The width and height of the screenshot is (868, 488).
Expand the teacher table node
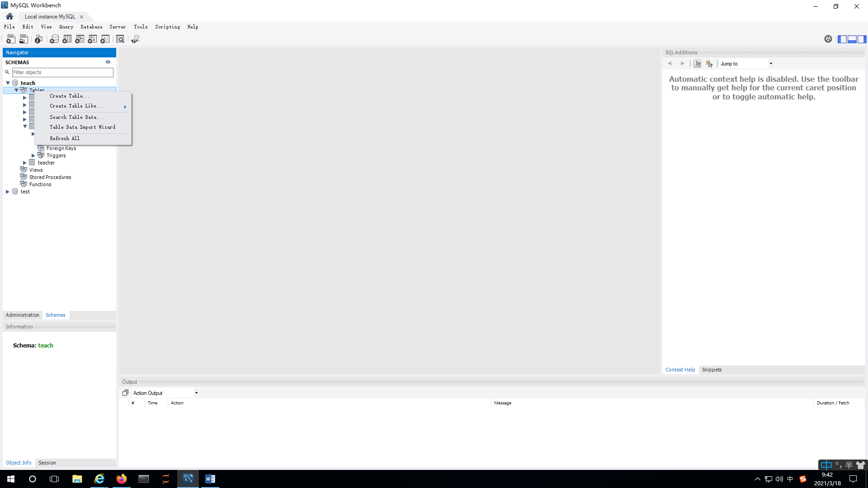point(25,163)
